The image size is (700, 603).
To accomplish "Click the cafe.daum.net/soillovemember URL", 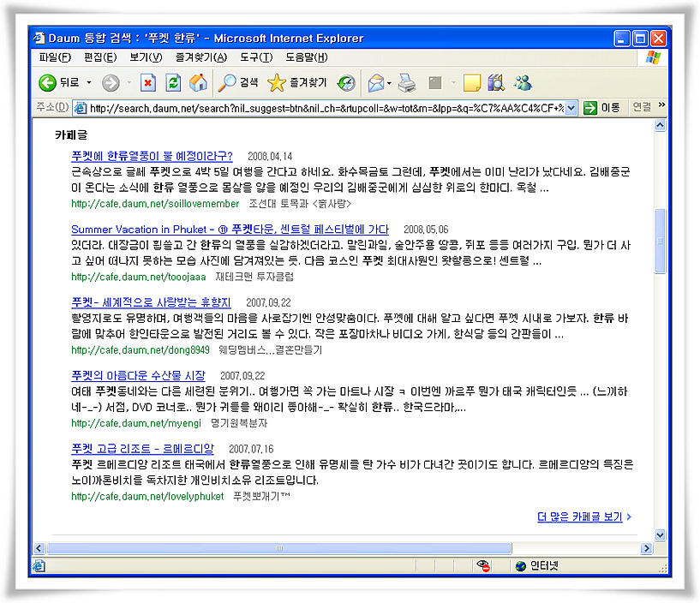I will (155, 204).
